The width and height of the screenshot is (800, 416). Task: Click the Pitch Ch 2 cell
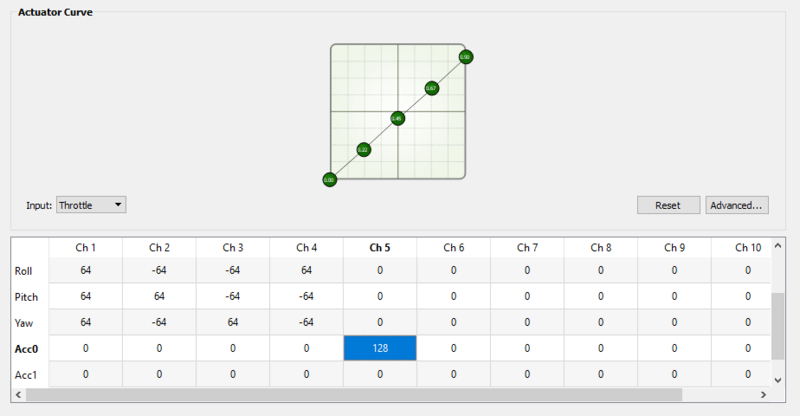[159, 296]
